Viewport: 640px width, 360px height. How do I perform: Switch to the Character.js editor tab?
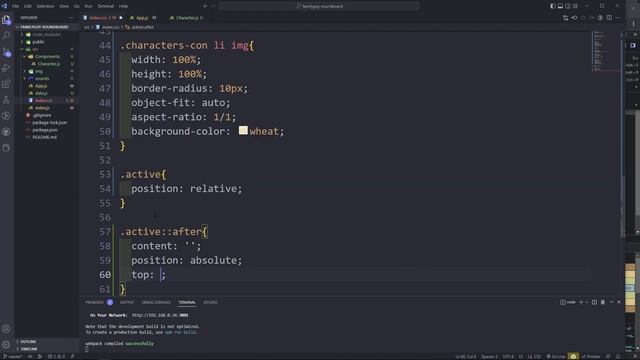point(187,18)
